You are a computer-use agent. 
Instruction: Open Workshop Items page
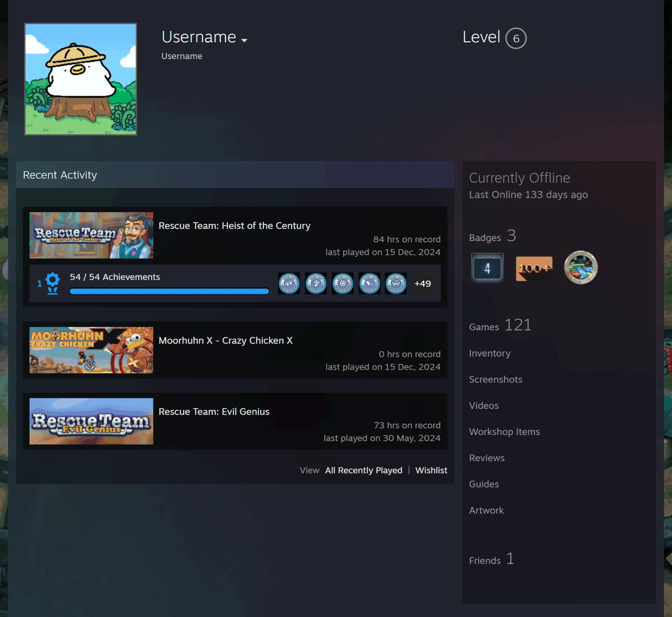click(x=504, y=432)
